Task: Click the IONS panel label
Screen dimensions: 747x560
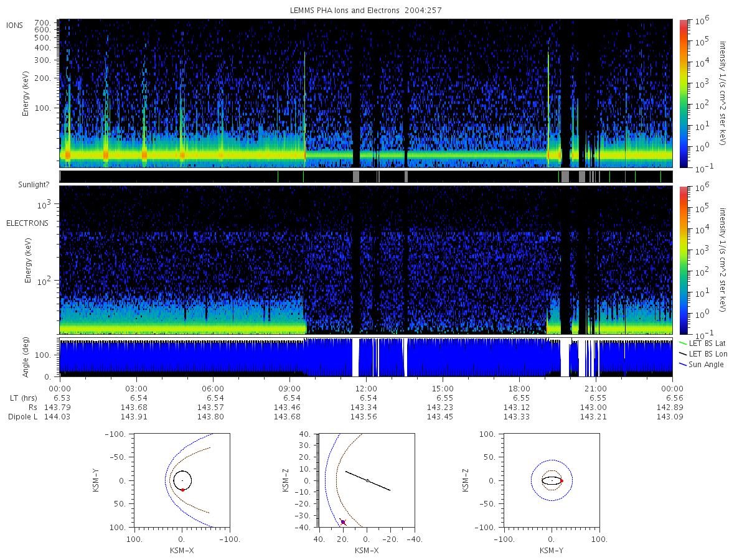Action: (15, 25)
